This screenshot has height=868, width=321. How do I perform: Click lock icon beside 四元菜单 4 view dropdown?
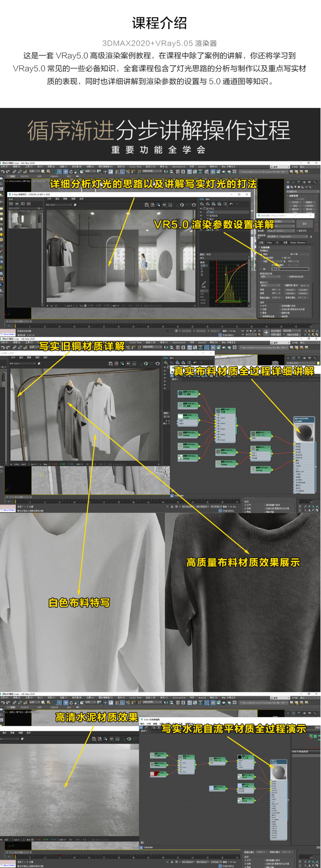(x=311, y=236)
